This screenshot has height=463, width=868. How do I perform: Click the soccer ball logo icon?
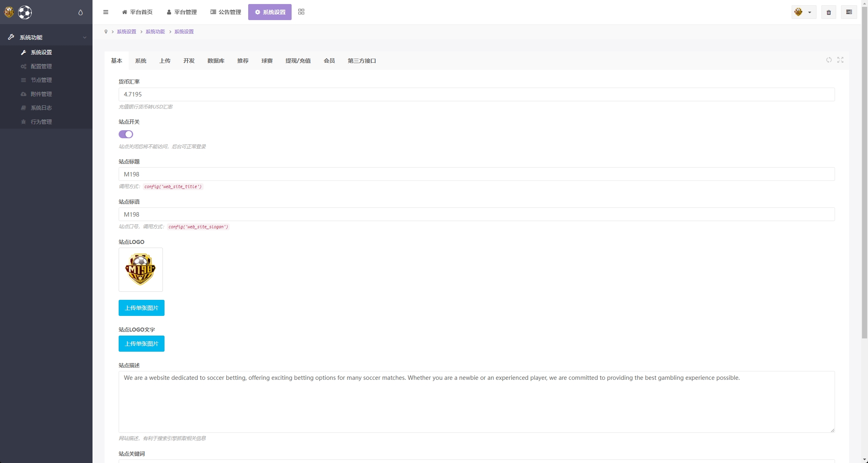point(25,12)
